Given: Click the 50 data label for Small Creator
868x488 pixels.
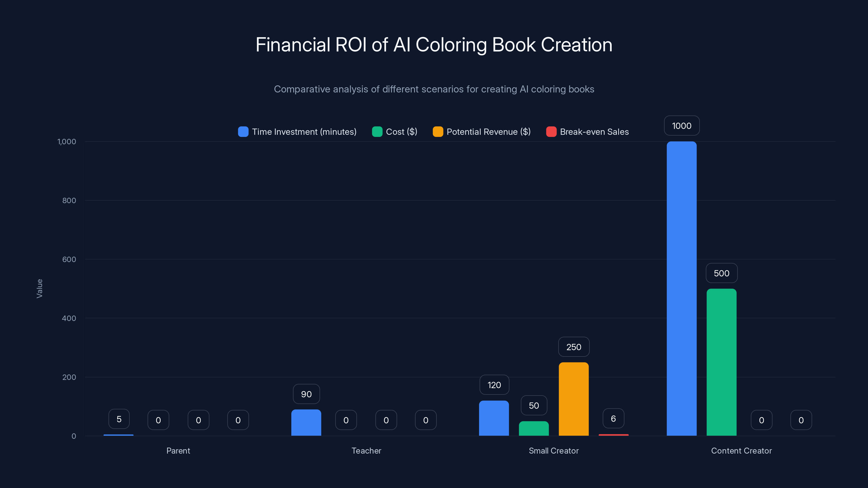Looking at the screenshot, I should [534, 405].
